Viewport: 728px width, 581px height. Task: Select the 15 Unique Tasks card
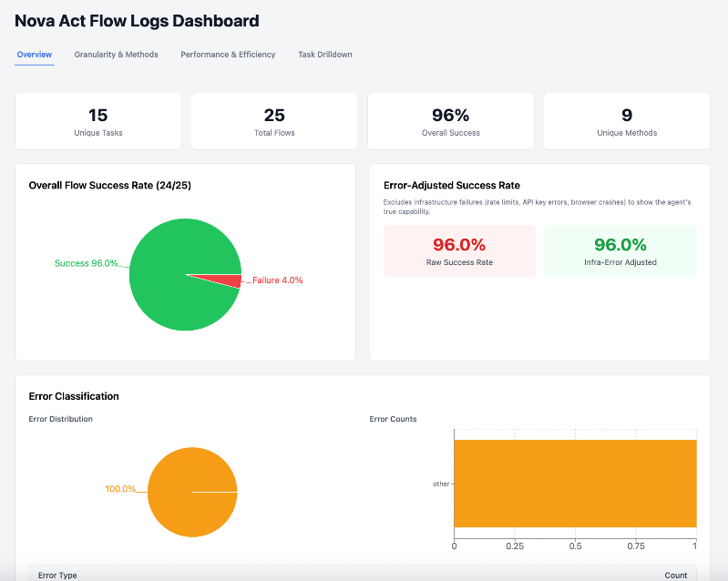click(x=98, y=121)
